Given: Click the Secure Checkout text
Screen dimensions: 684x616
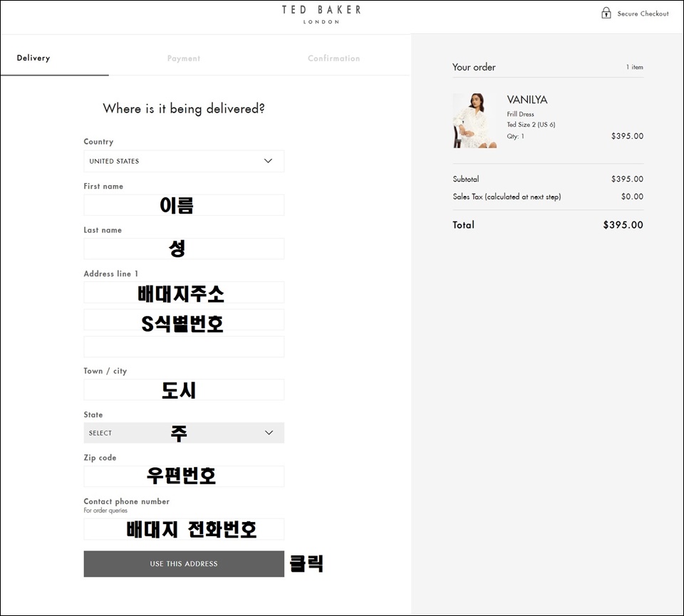Looking at the screenshot, I should (x=643, y=14).
